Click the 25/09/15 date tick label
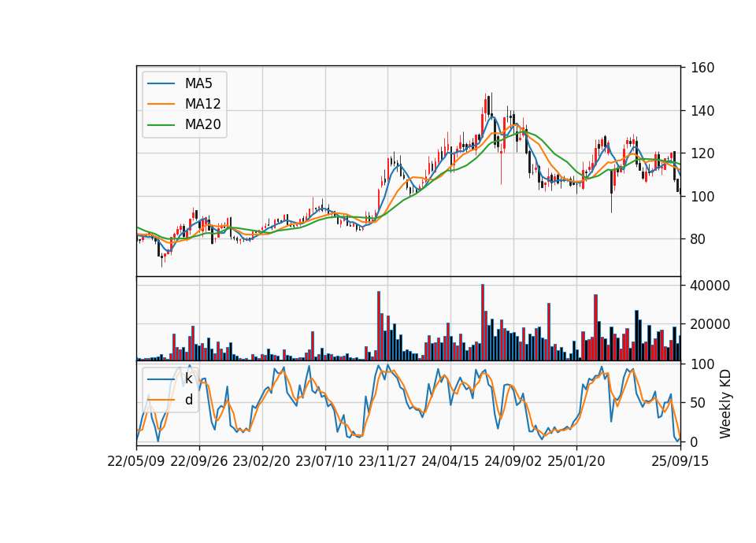Image resolution: width=756 pixels, height=543 pixels. (680, 461)
